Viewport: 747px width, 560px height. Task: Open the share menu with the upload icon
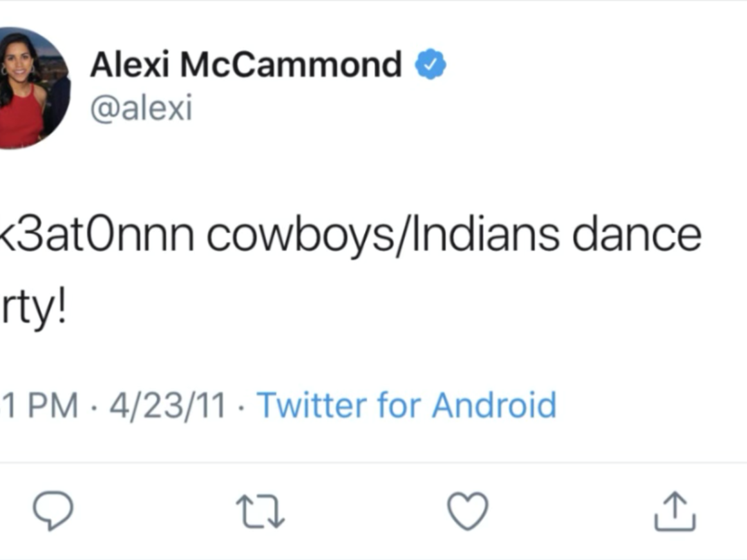pyautogui.click(x=675, y=512)
